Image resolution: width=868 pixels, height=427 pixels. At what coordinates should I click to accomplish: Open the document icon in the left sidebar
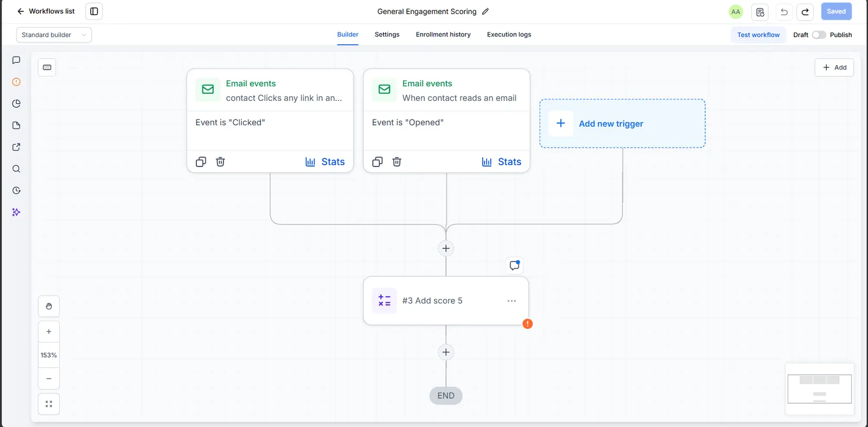click(x=16, y=125)
